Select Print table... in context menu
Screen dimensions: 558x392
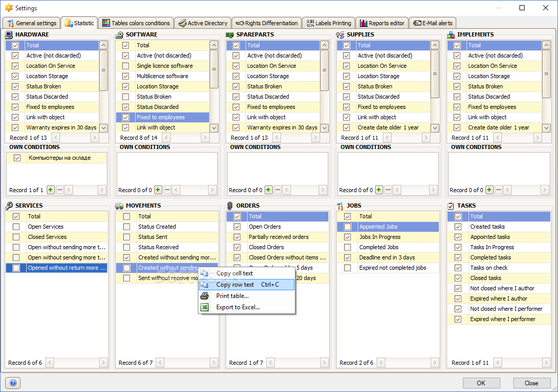pos(247,295)
